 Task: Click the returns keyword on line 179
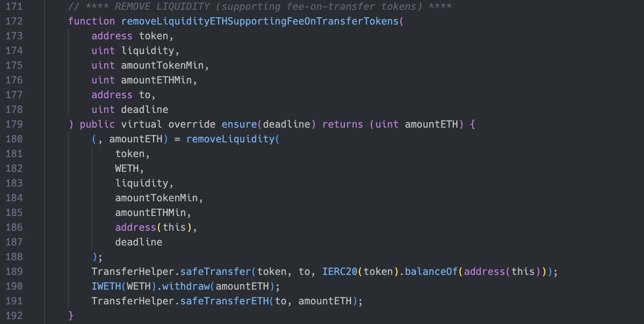click(x=342, y=124)
